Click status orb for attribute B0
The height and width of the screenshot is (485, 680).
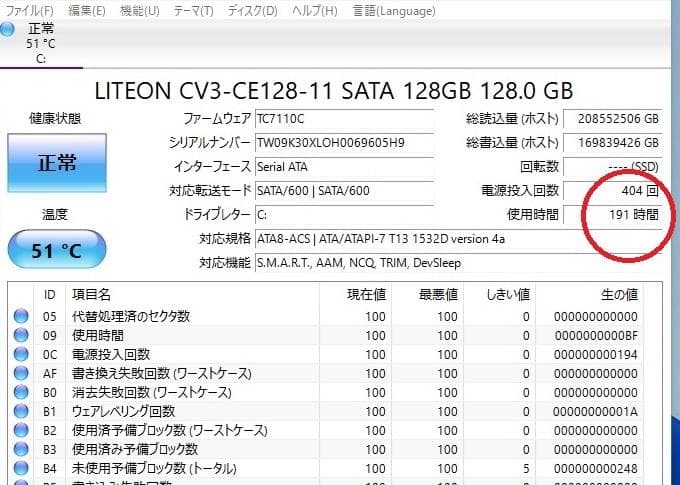coord(21,393)
